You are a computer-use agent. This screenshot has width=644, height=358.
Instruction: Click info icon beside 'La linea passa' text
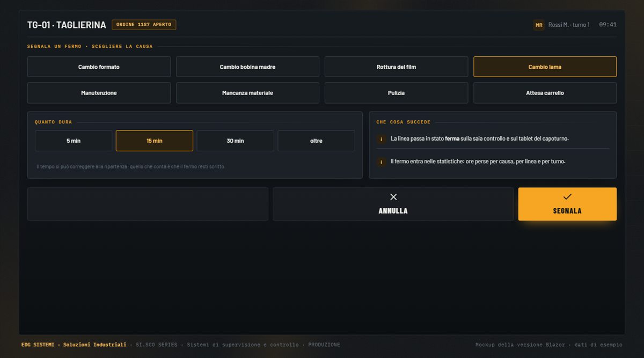click(382, 138)
